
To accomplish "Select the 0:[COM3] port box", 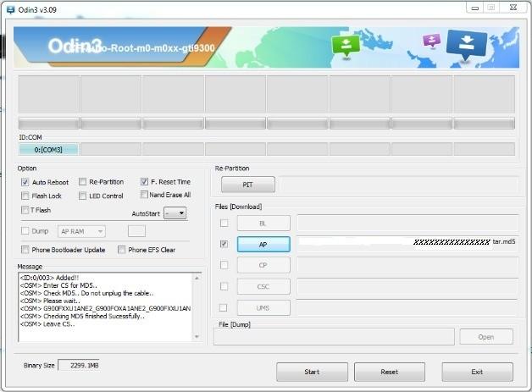I will point(48,150).
